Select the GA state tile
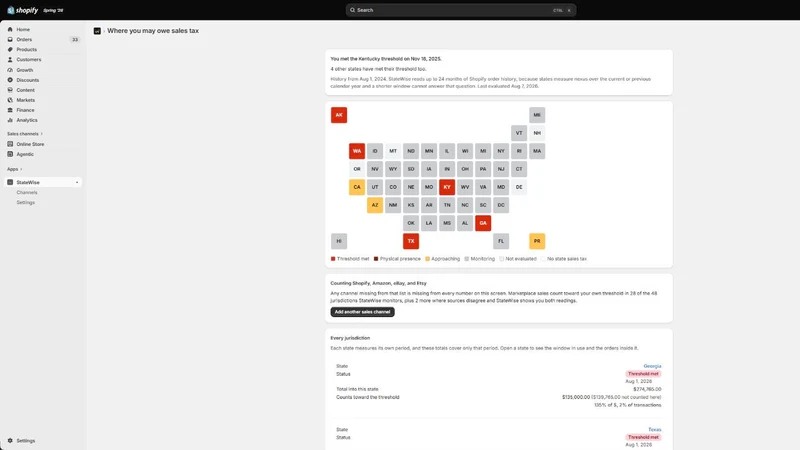The height and width of the screenshot is (450, 800). coord(483,223)
